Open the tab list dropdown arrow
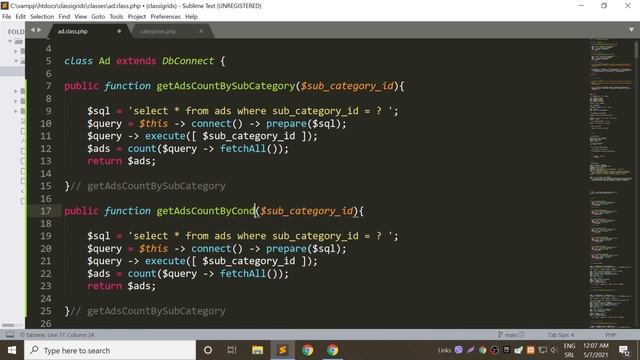Image resolution: width=640 pixels, height=360 pixels. (x=631, y=30)
